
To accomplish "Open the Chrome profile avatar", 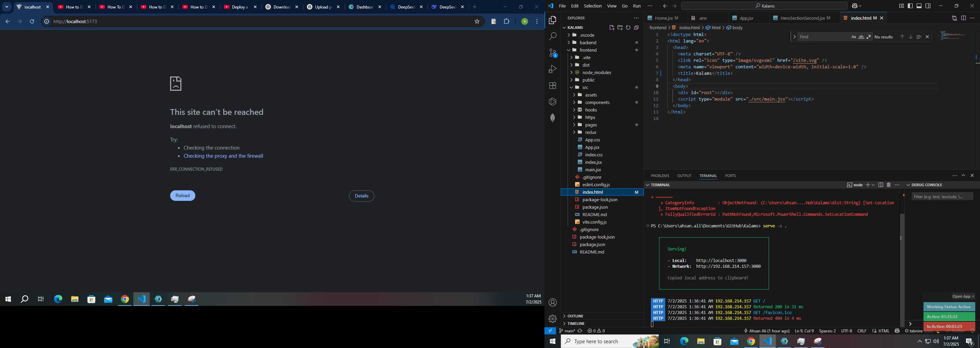I will click(x=525, y=22).
